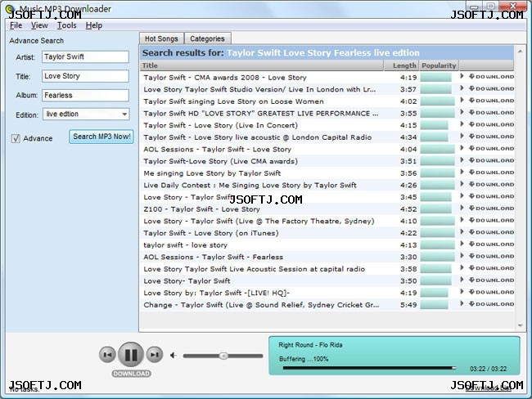Open the Help menu
Viewport: 532px width, 399px height.
pyautogui.click(x=93, y=25)
